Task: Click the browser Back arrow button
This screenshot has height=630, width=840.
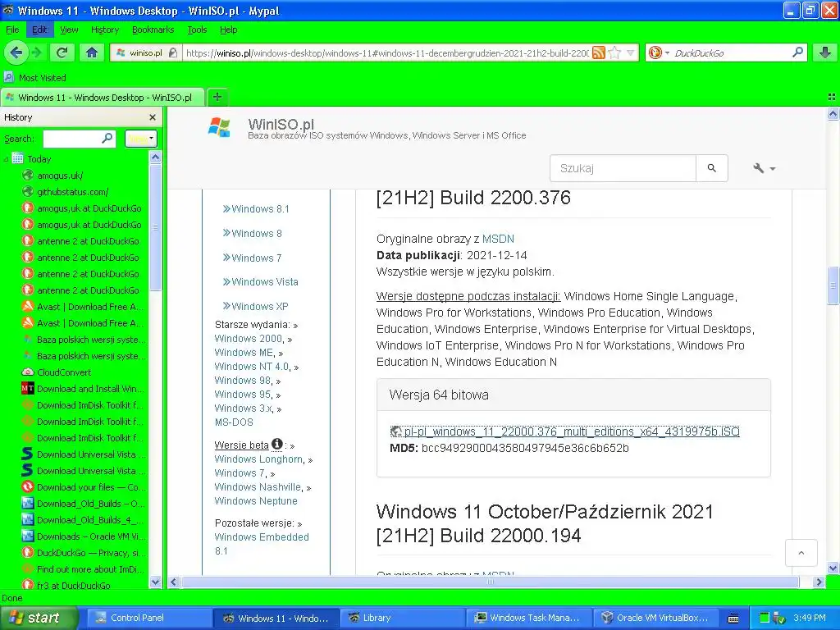Action: point(16,52)
